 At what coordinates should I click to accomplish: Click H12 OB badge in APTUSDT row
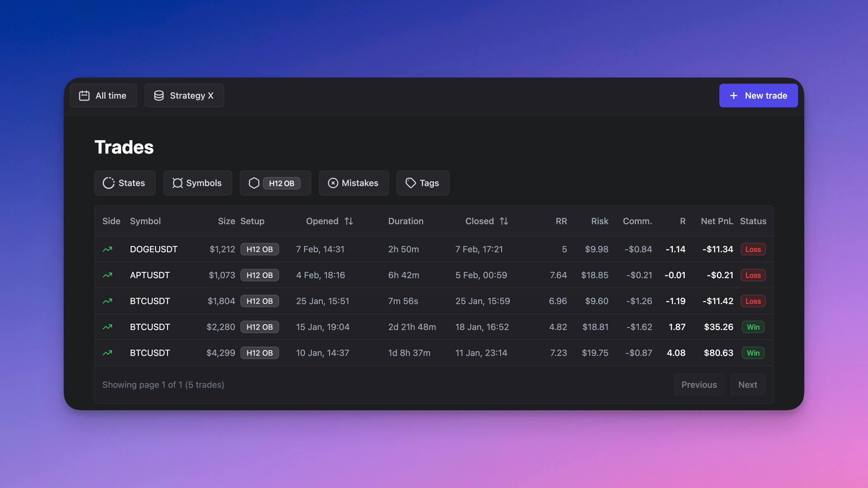[260, 275]
